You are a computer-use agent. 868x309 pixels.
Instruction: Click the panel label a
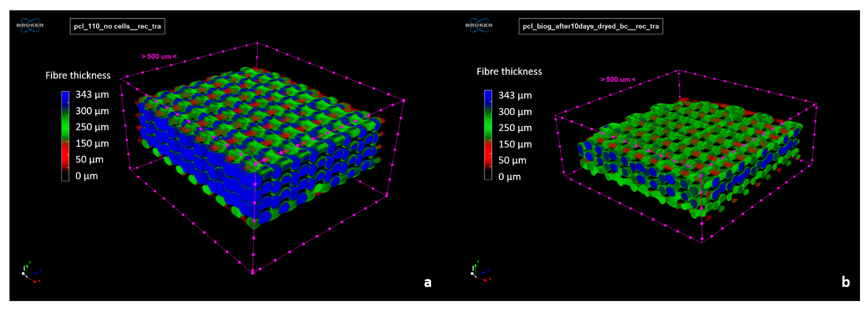(x=428, y=283)
